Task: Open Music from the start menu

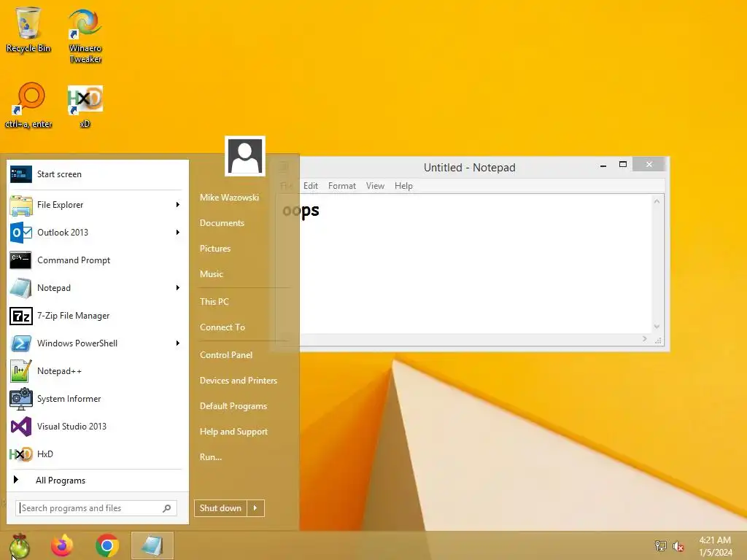Action: click(212, 274)
